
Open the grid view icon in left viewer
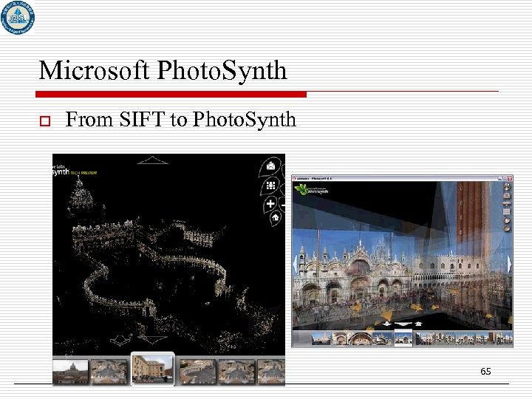click(x=270, y=185)
